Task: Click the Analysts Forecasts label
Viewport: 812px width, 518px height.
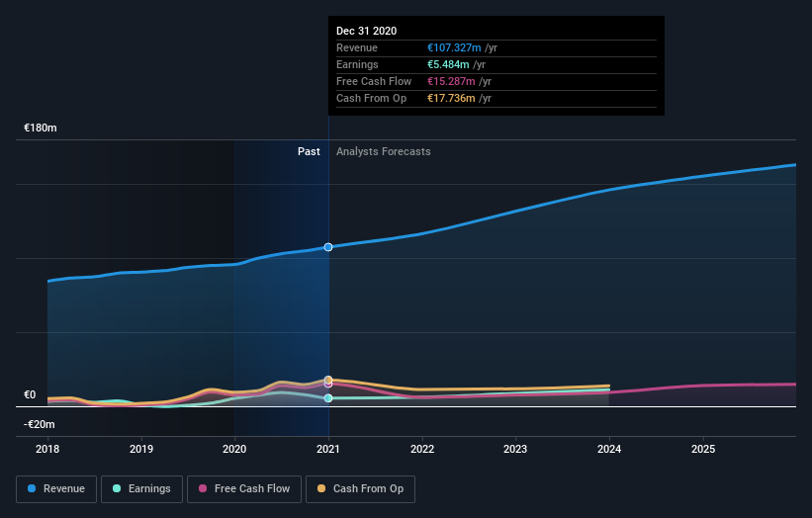Action: 383,151
